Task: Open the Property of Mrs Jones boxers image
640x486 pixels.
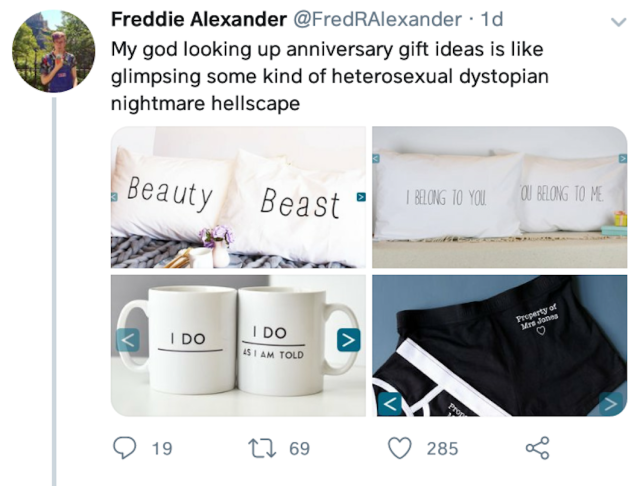Action: coord(500,346)
